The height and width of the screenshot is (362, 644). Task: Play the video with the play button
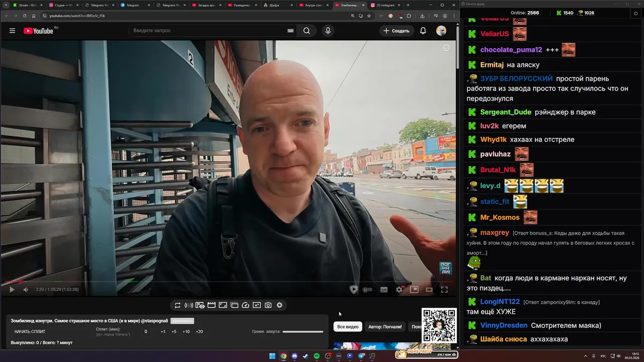tap(12, 290)
